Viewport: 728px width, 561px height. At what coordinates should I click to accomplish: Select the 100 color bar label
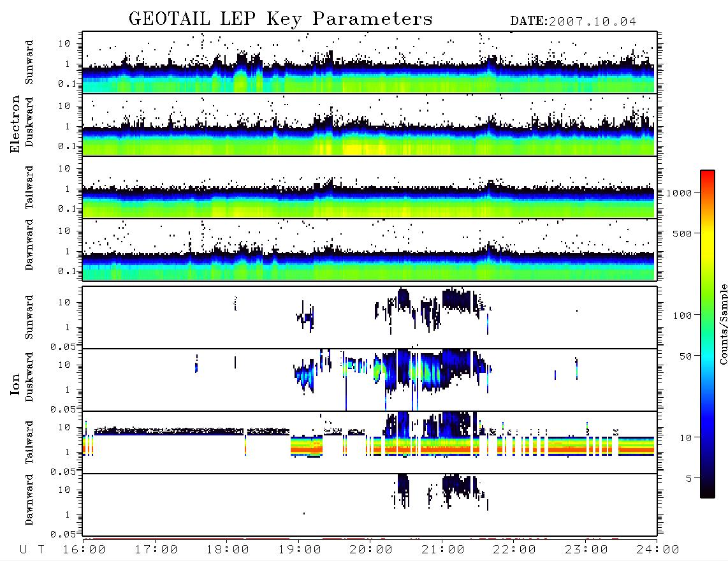click(682, 316)
